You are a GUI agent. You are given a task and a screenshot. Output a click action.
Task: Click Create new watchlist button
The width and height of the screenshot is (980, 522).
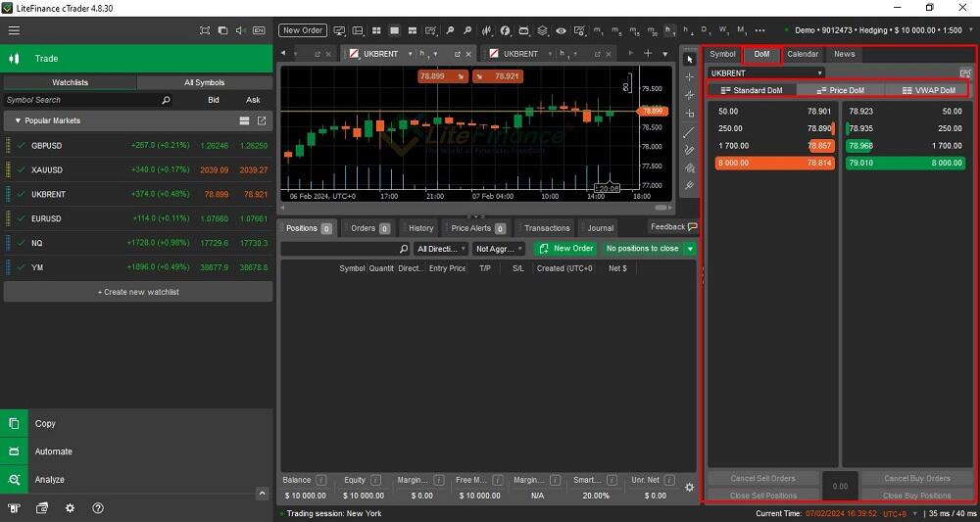138,292
